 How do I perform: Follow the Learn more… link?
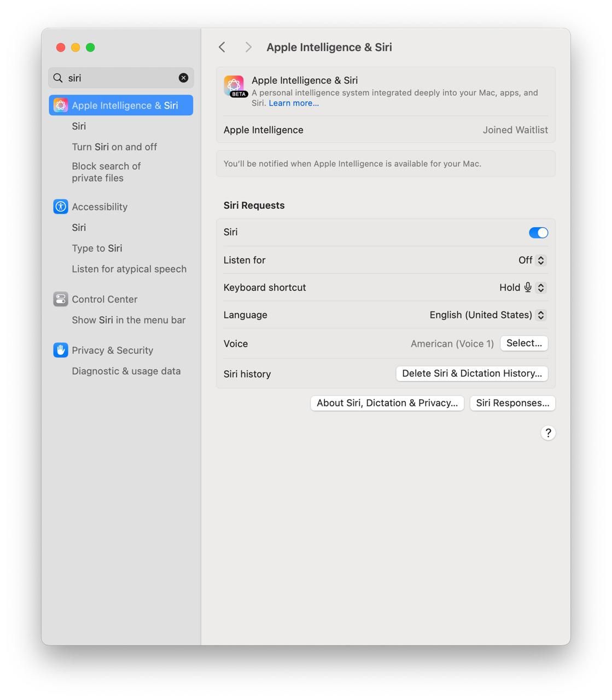[x=294, y=103]
